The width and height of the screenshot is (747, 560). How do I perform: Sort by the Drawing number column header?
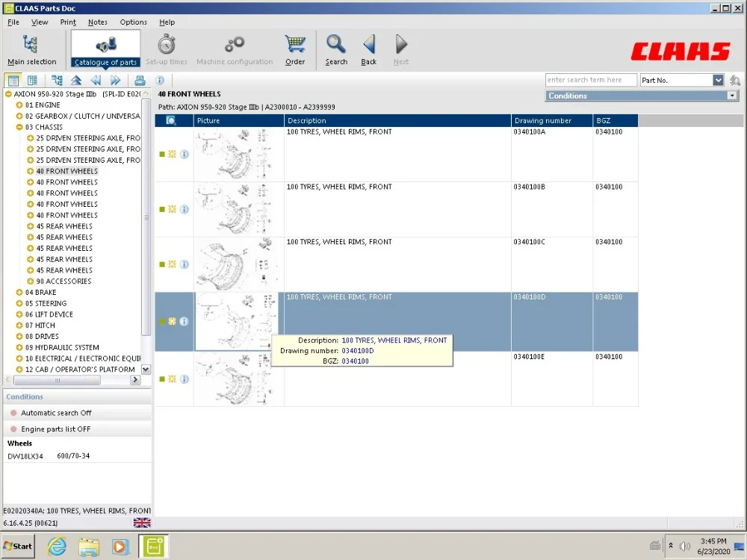[x=552, y=120]
